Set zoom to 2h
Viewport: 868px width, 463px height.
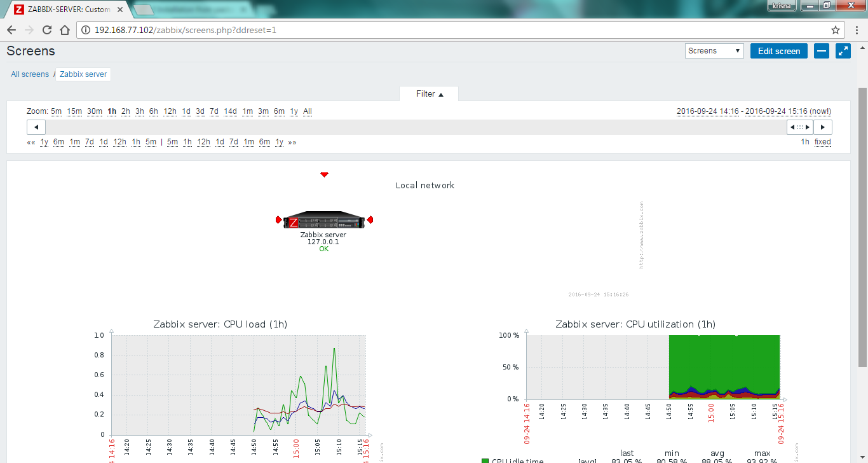pos(126,111)
